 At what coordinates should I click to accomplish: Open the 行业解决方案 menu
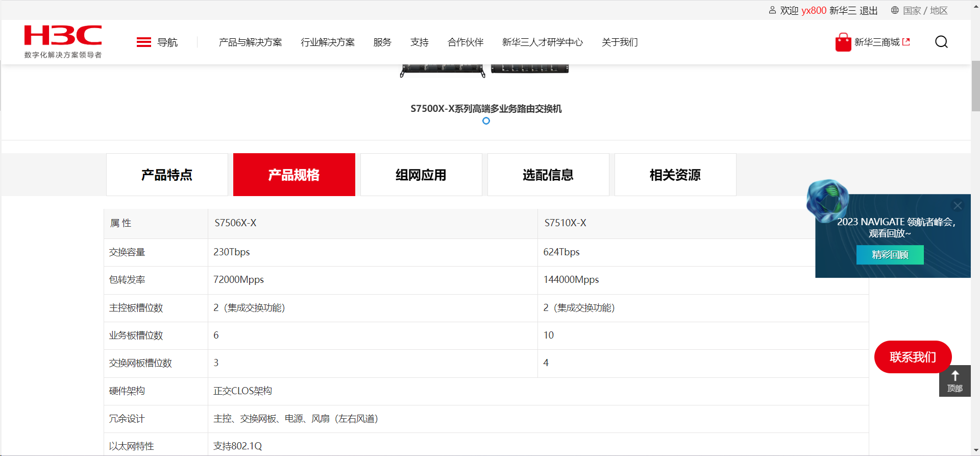tap(328, 42)
